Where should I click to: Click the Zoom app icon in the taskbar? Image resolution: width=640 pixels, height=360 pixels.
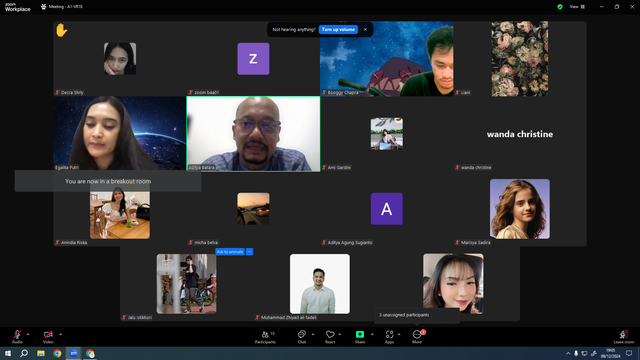[x=73, y=353]
